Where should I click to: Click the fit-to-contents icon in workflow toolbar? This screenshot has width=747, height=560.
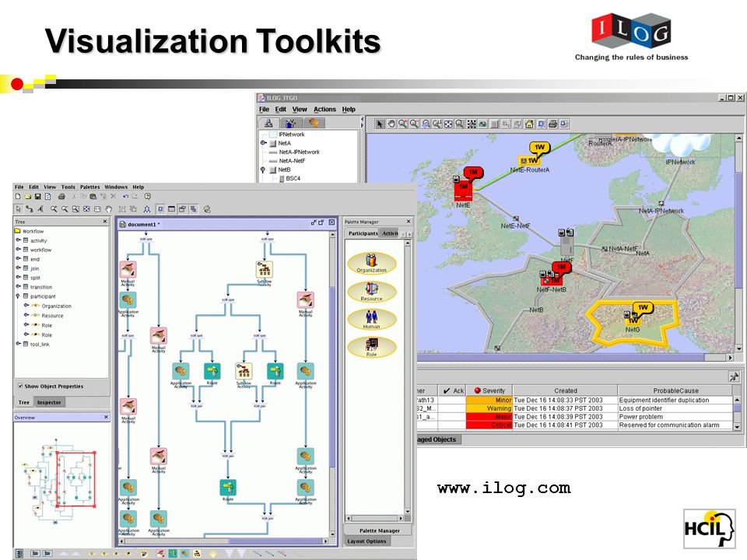pos(86,209)
